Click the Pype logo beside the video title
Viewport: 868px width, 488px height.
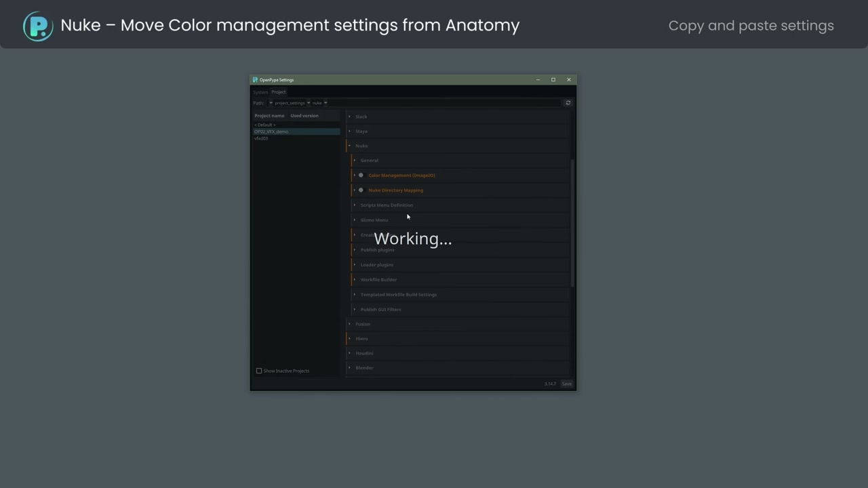(38, 26)
